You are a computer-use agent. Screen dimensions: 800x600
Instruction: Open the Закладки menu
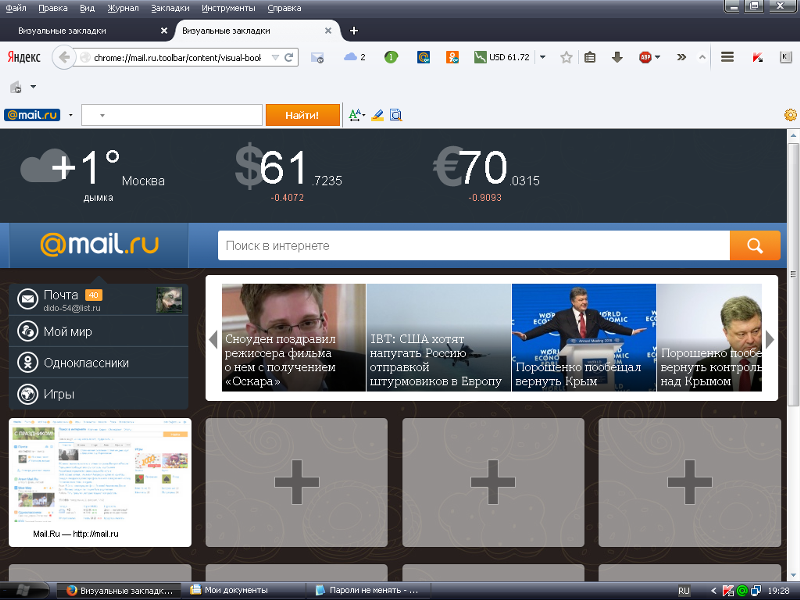click(170, 8)
